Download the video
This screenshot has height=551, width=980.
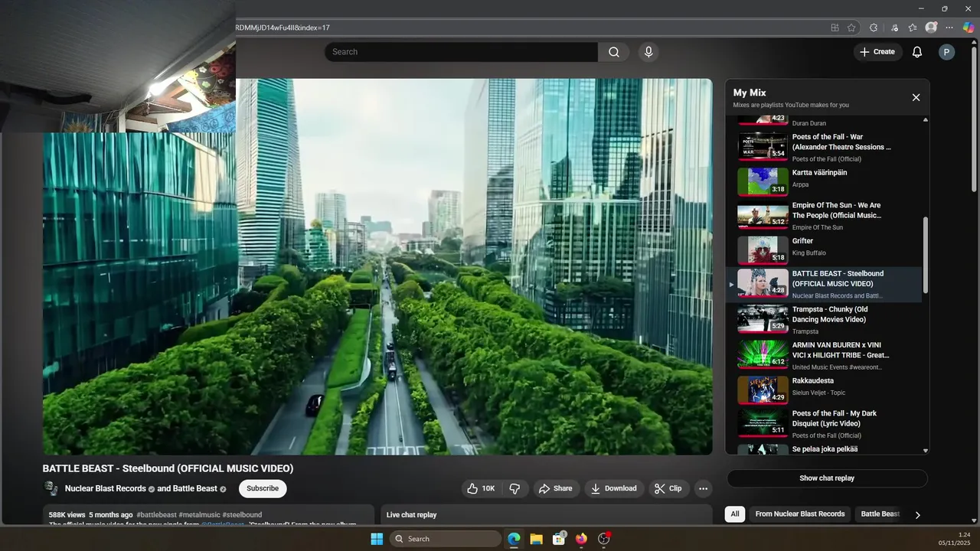click(613, 488)
